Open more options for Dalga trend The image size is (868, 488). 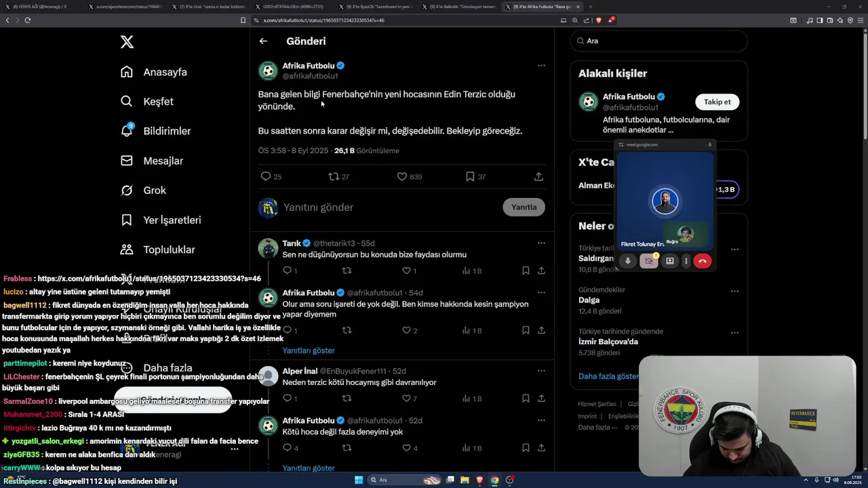[x=734, y=291]
